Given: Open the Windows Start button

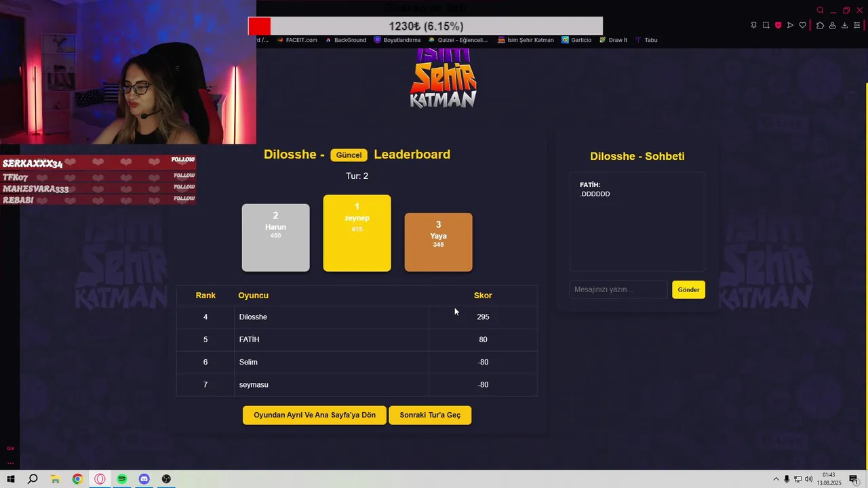Looking at the screenshot, I should pyautogui.click(x=11, y=479).
